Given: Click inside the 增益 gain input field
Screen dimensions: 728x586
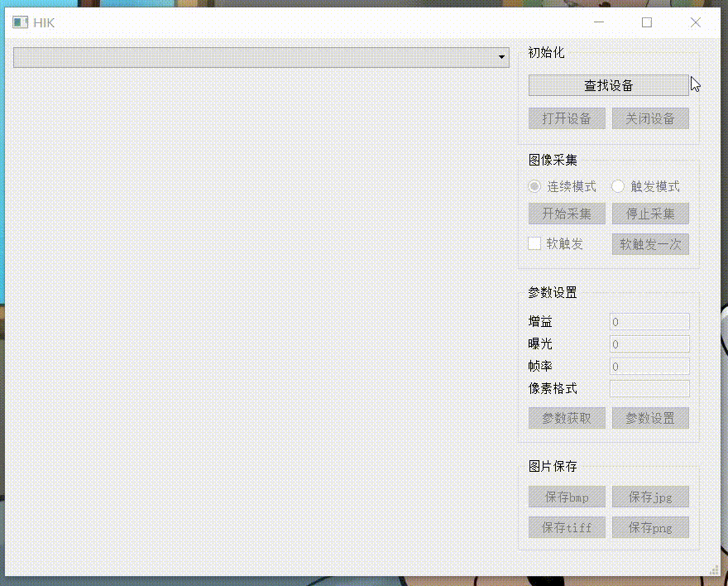Looking at the screenshot, I should [x=649, y=321].
